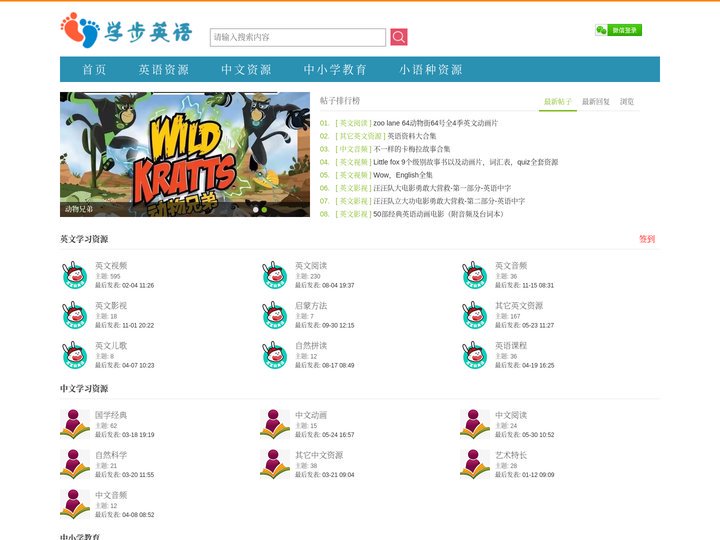This screenshot has height=540, width=720.
Task: Open the 不一样的卡梅拉故事合集 post
Action: click(x=411, y=149)
